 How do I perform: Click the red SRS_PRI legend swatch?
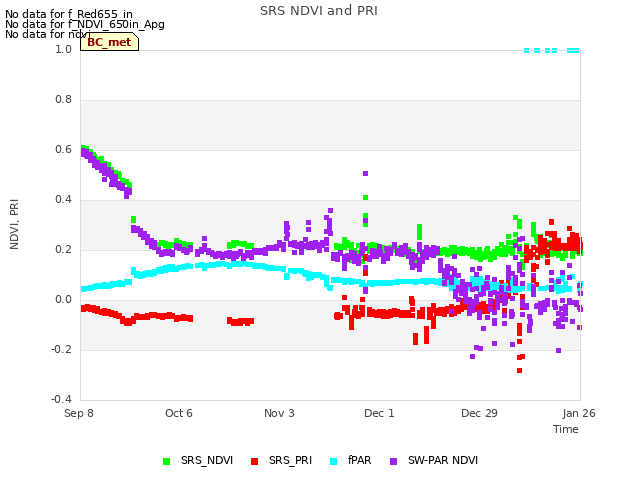tap(254, 461)
